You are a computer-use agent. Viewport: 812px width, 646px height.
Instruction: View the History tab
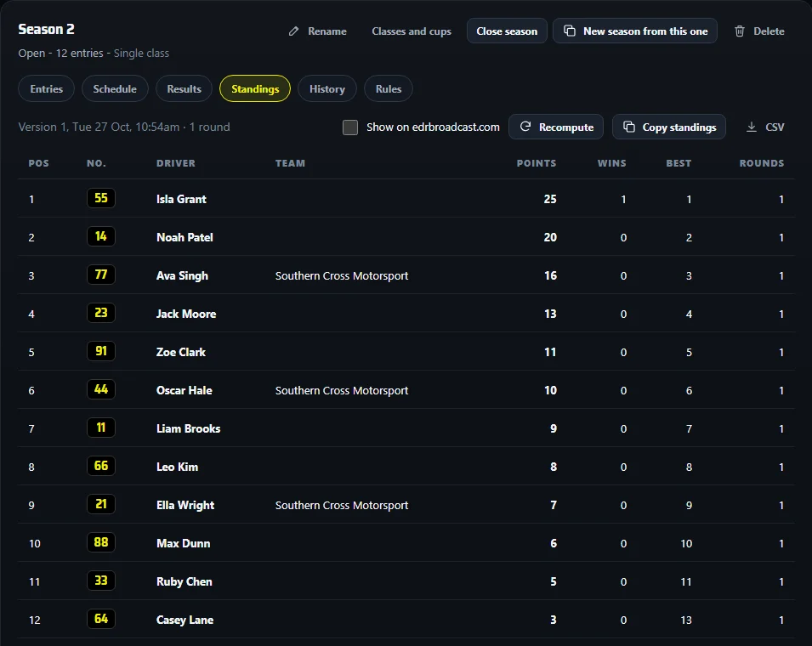tap(327, 88)
